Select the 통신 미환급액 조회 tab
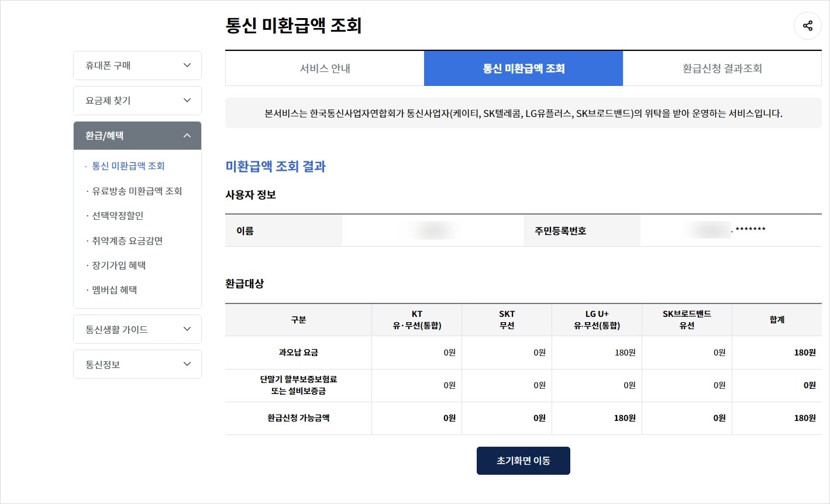This screenshot has height=504, width=830. (524, 68)
